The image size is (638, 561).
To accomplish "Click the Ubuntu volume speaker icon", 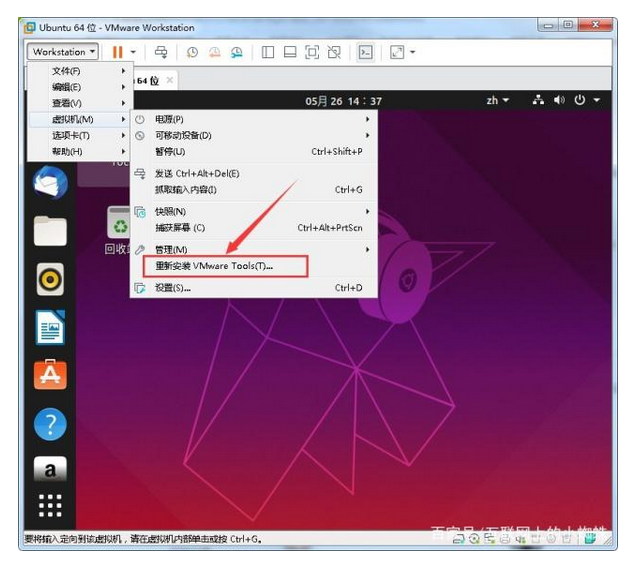I will [x=559, y=100].
